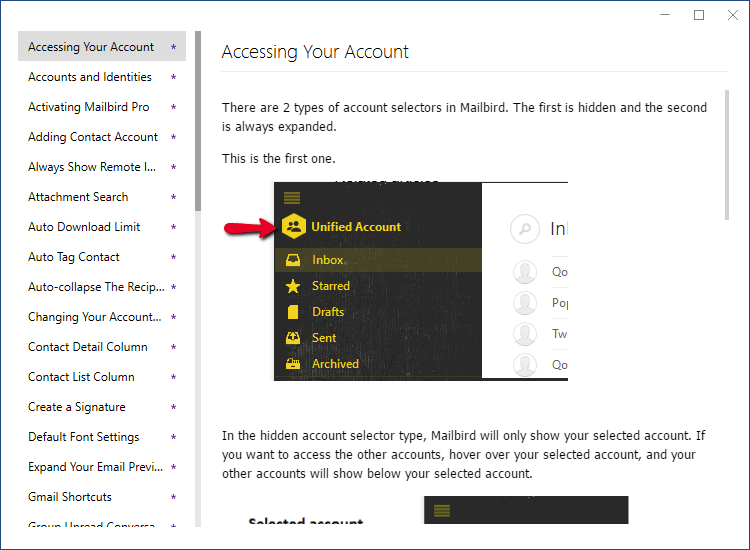This screenshot has height=550, width=750.
Task: Click the second account selector screenshot
Action: tap(438, 510)
